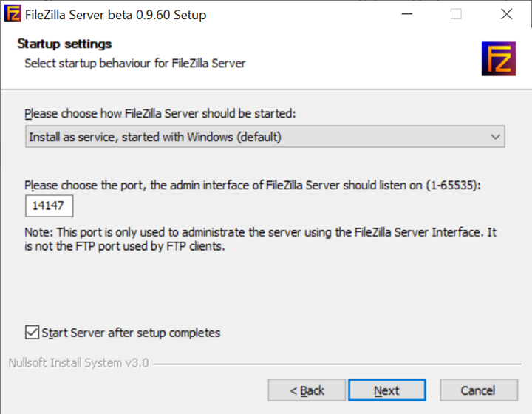This screenshot has width=532, height=414.
Task: Click the FileZilla Server beta 0.9.60 Setup title
Action: click(116, 15)
